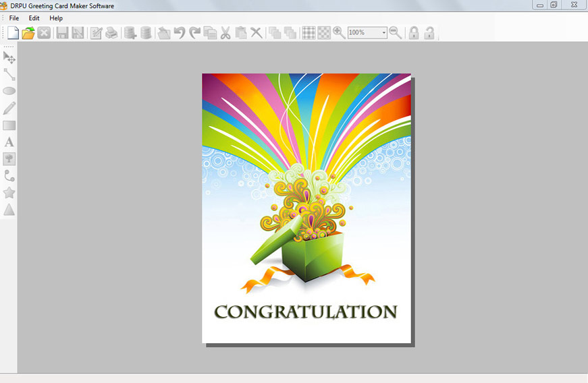588x383 pixels.
Task: Click the Save As toolbar icon
Action: 78,33
